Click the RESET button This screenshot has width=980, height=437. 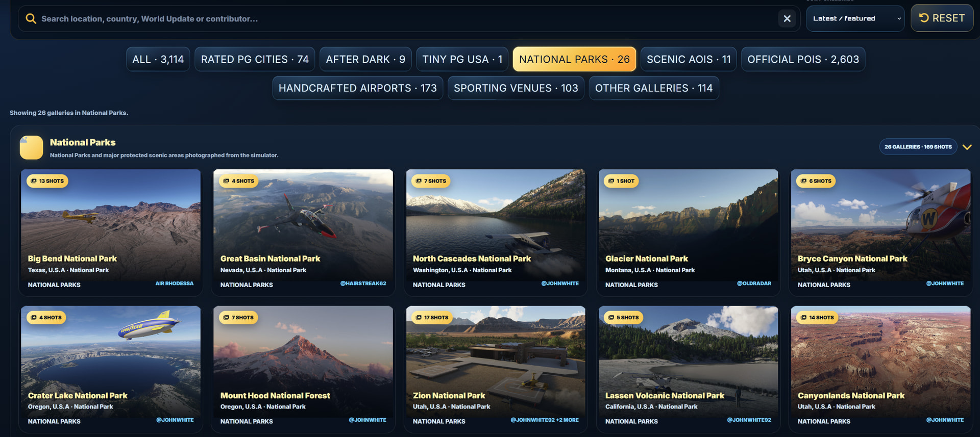pyautogui.click(x=942, y=18)
